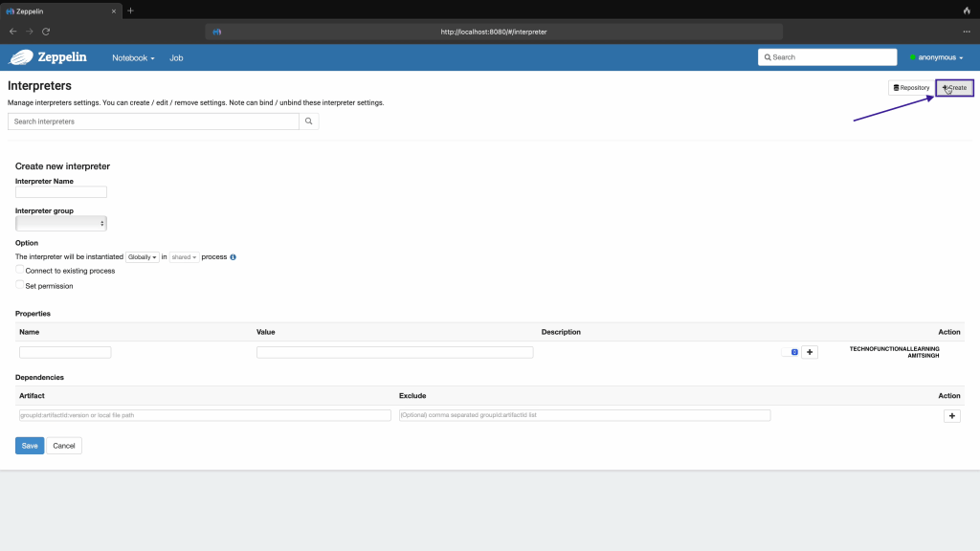Open the property type selector in Properties row
The height and width of the screenshot is (551, 980).
pos(790,352)
